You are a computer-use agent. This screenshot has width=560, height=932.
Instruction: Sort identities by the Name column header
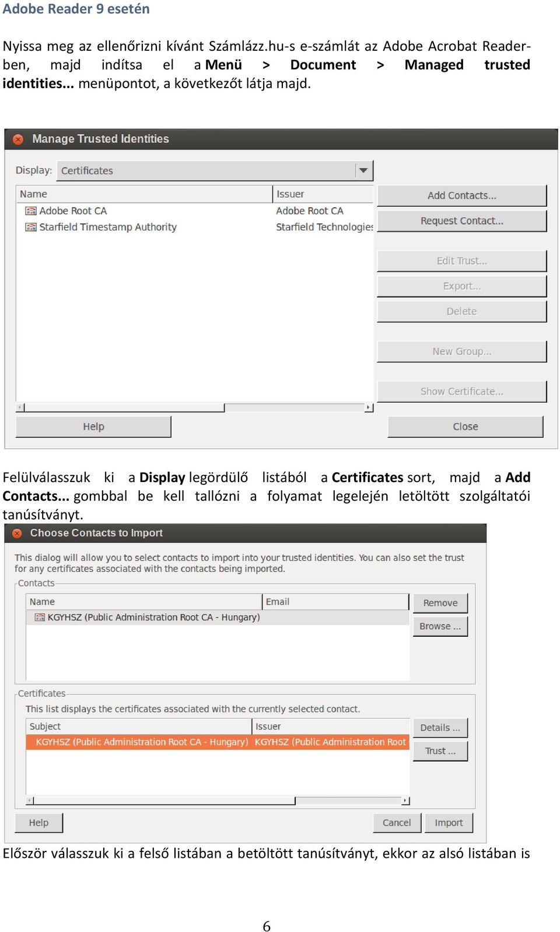pyautogui.click(x=144, y=194)
